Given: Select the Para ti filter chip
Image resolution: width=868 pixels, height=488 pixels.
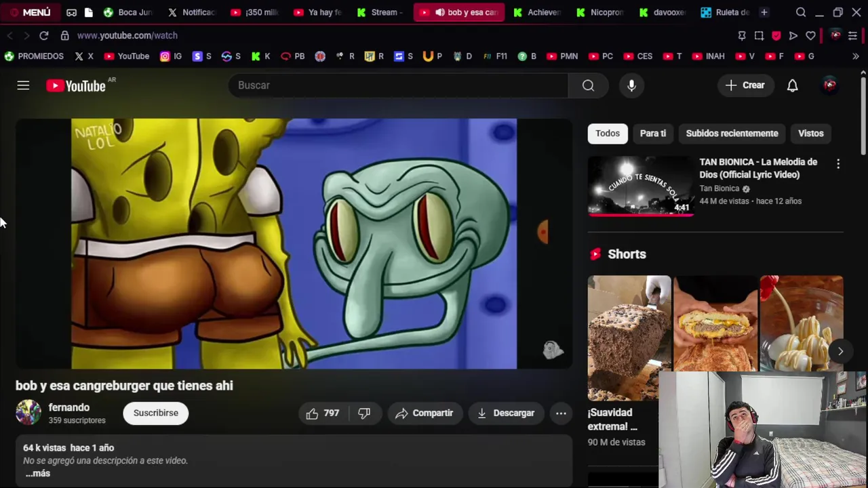Looking at the screenshot, I should point(653,134).
